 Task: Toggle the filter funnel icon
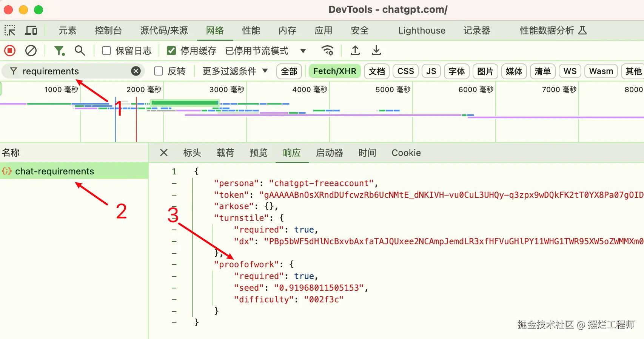pos(59,50)
